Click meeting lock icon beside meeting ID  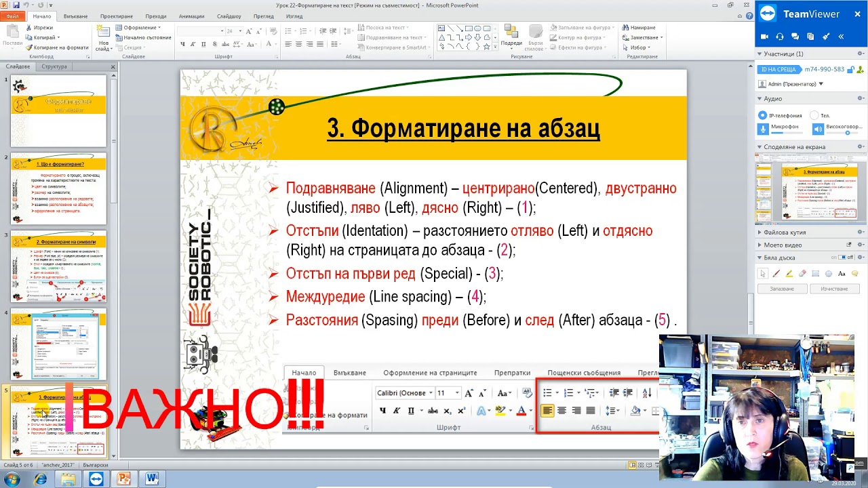(852, 69)
